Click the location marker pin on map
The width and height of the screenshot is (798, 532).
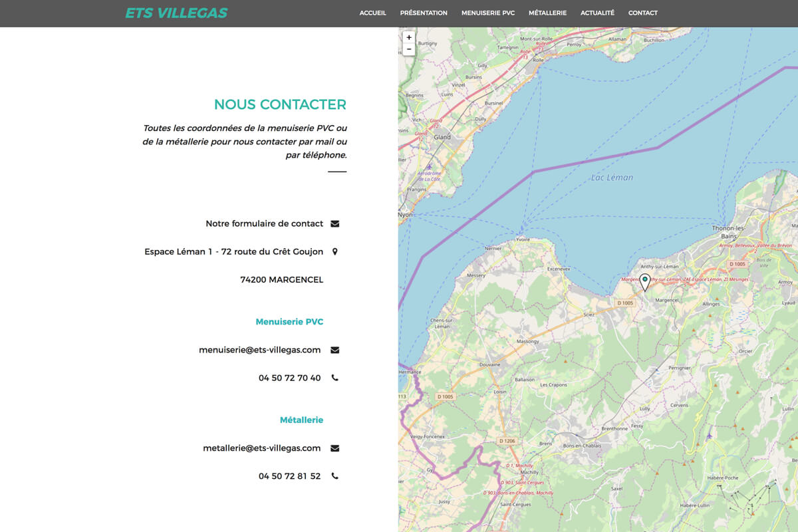coord(644,281)
